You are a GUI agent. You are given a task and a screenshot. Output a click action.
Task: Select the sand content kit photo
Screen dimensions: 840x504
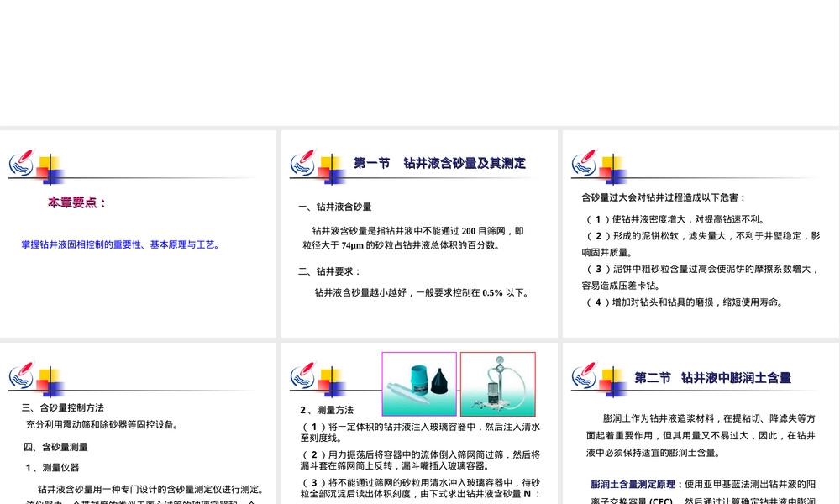(x=419, y=384)
